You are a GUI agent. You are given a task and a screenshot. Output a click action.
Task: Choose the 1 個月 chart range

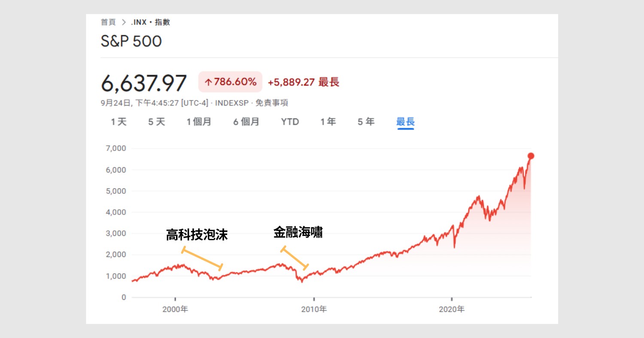199,122
